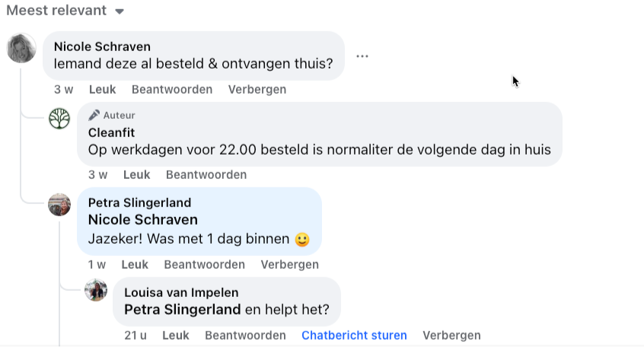Hide Petra Slingerland's reply with Verbergen

pos(289,264)
